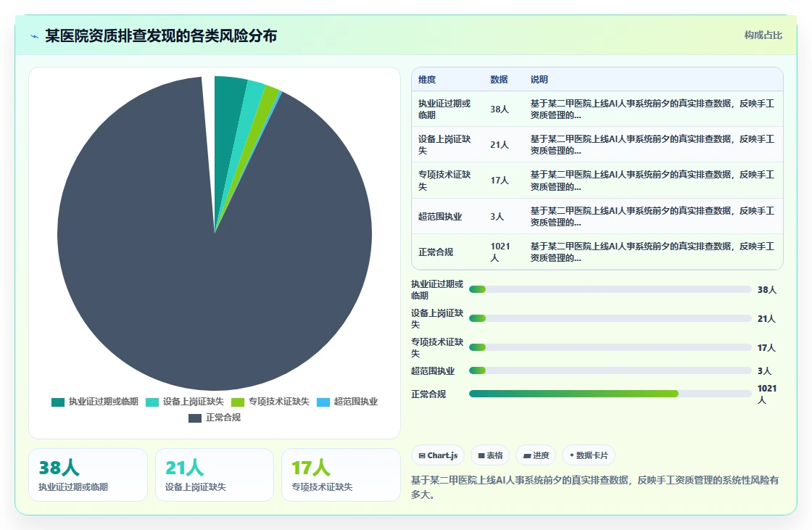Click the 构成占比 label in the header
812x530 pixels.
click(x=763, y=36)
